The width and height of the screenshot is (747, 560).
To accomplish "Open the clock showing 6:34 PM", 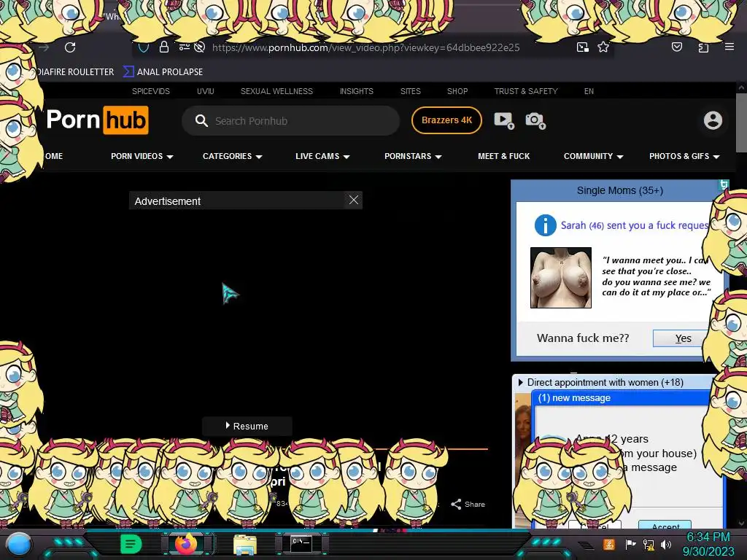I will point(708,544).
